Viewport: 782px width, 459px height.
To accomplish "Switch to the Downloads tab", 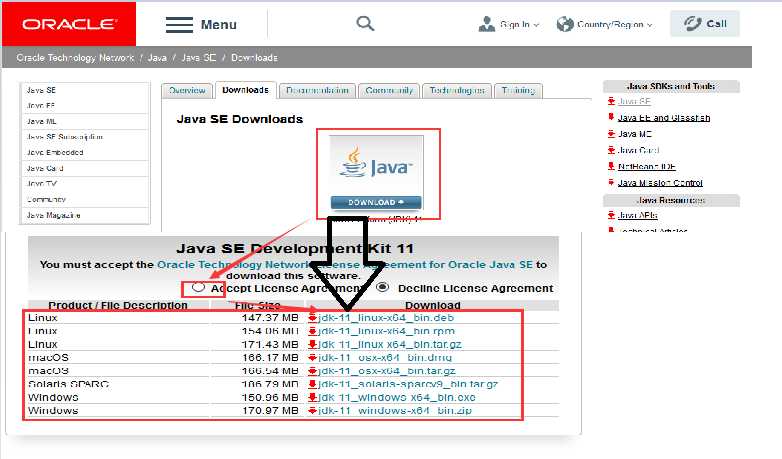I will pyautogui.click(x=245, y=90).
